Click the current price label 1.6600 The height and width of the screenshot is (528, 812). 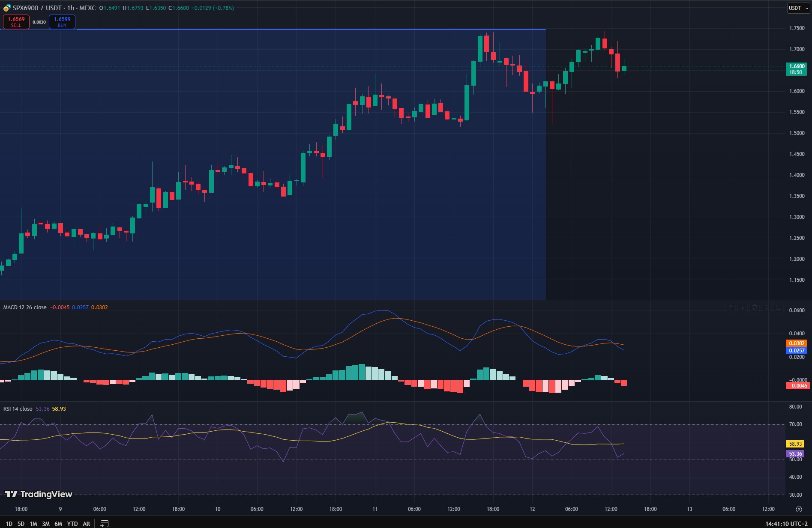797,69
